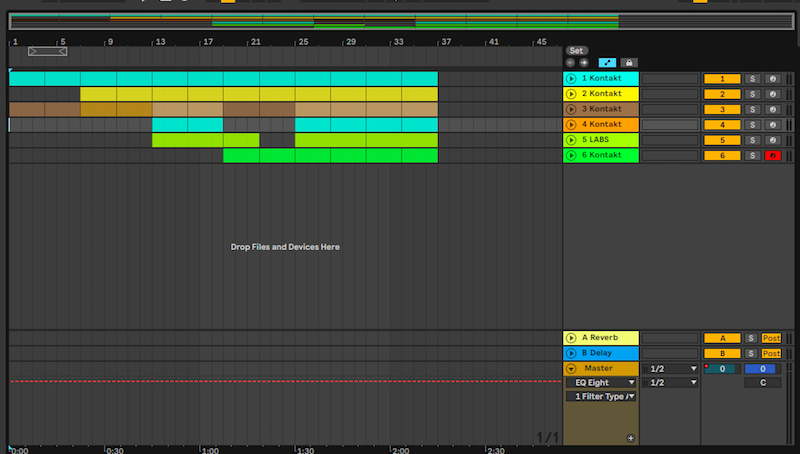The image size is (800, 454).
Task: Click bar 13 in the beat-time ruler
Action: pos(160,42)
